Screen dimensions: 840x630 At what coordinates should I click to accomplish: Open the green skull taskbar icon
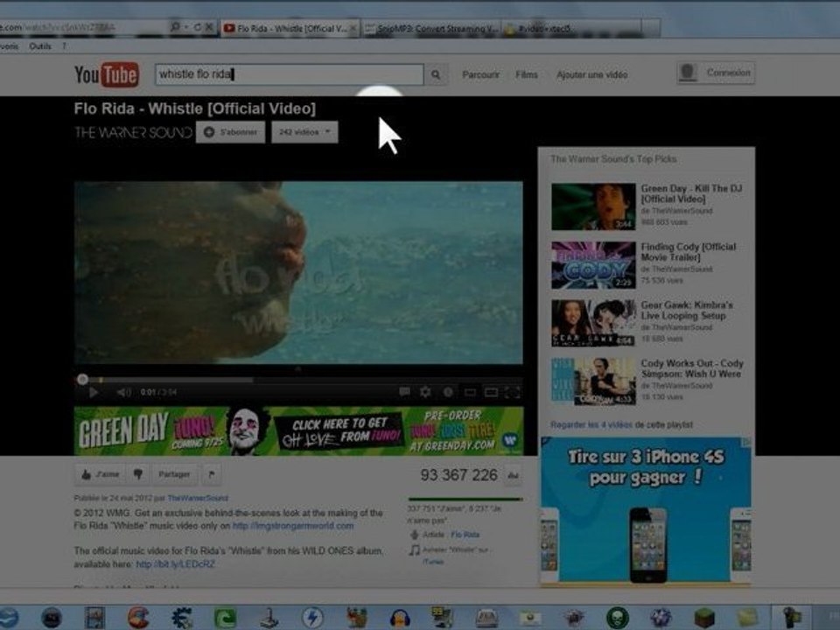617,617
